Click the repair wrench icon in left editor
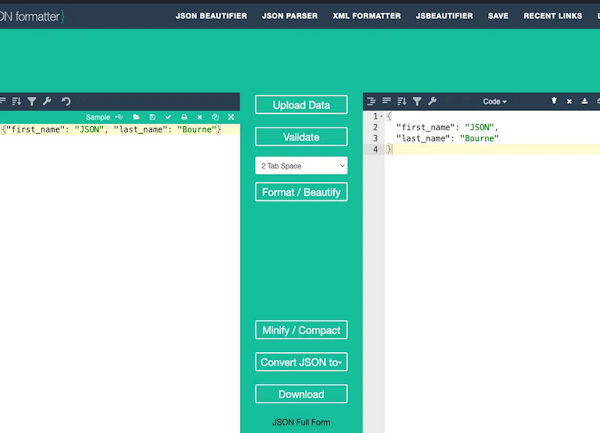This screenshot has width=600, height=433. pyautogui.click(x=47, y=101)
